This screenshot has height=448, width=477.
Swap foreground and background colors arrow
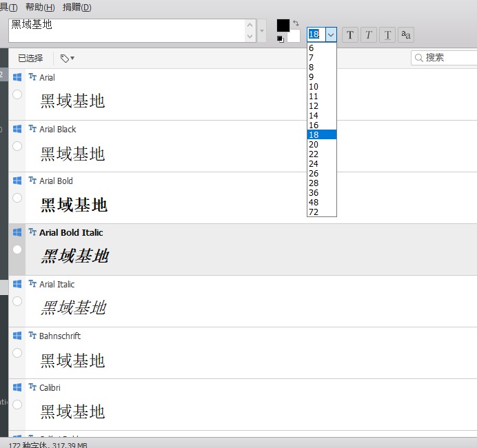tap(296, 23)
